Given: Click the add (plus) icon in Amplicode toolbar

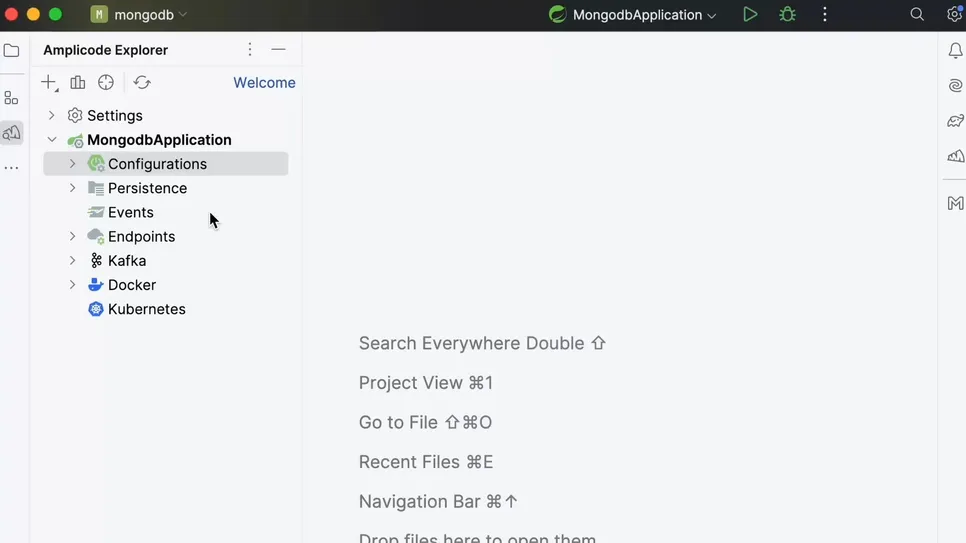Looking at the screenshot, I should tap(49, 82).
